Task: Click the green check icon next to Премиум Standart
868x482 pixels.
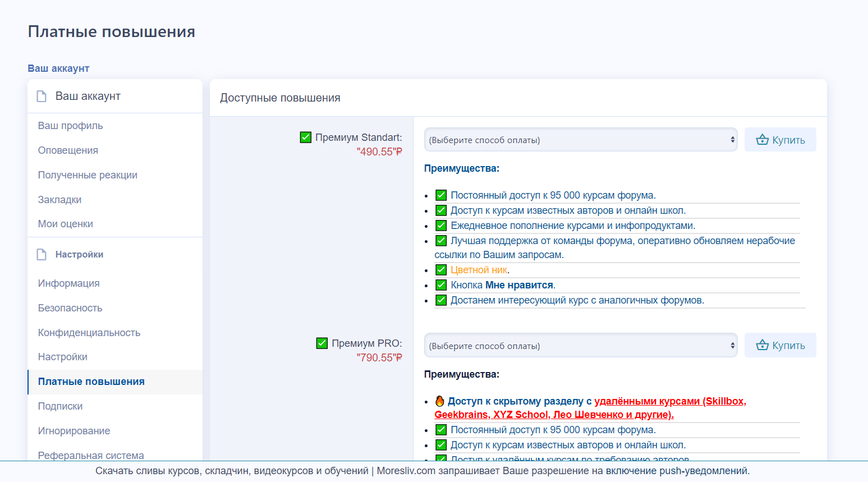Action: (x=306, y=137)
